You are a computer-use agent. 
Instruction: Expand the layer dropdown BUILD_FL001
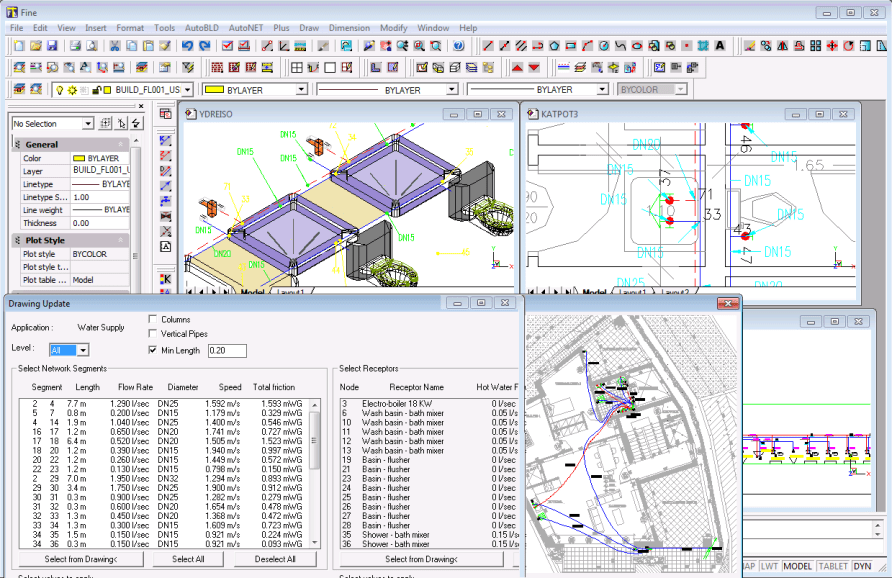coord(187,89)
